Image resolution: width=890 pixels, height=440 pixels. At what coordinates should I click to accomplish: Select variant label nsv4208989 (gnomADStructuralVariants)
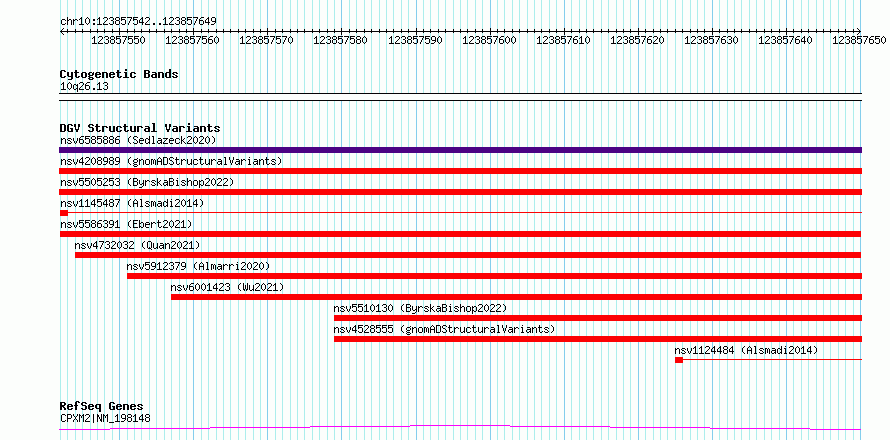(x=171, y=161)
